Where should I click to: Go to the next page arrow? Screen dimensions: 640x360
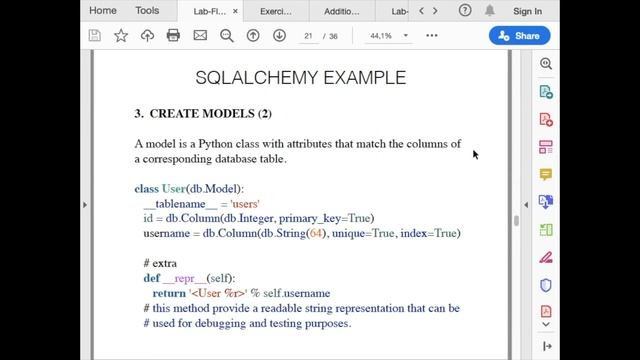point(280,36)
